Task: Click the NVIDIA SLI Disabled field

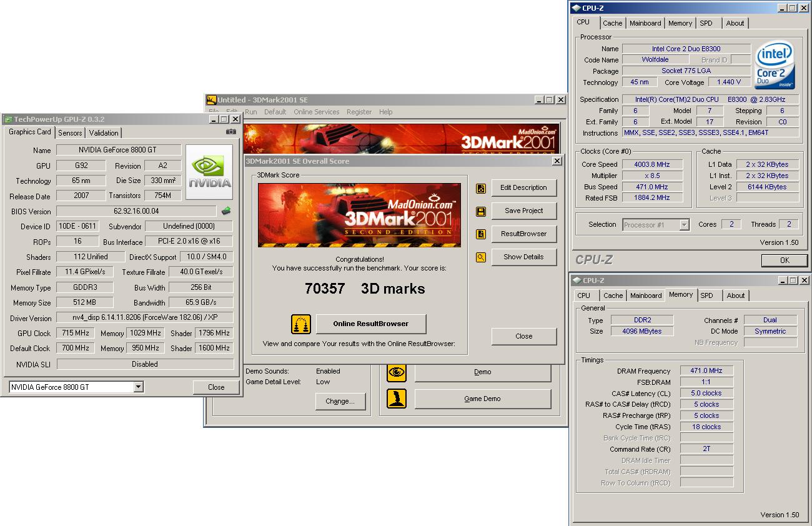Action: pyautogui.click(x=145, y=364)
